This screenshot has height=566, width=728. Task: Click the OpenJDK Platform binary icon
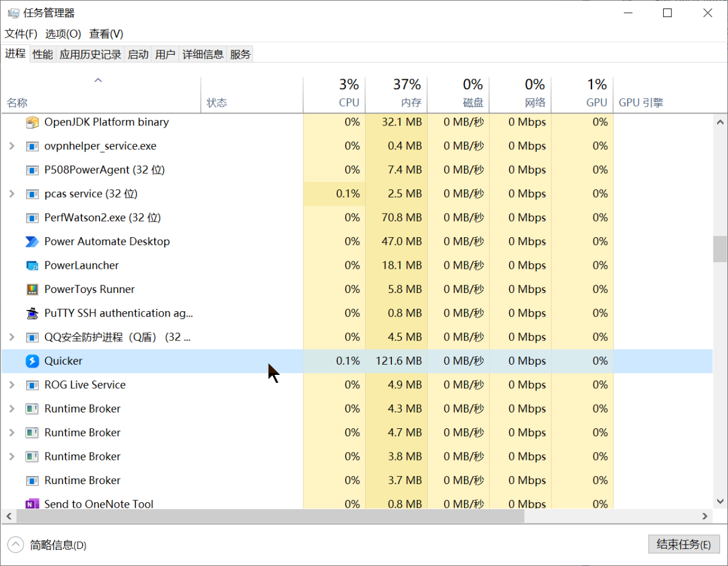coord(32,123)
